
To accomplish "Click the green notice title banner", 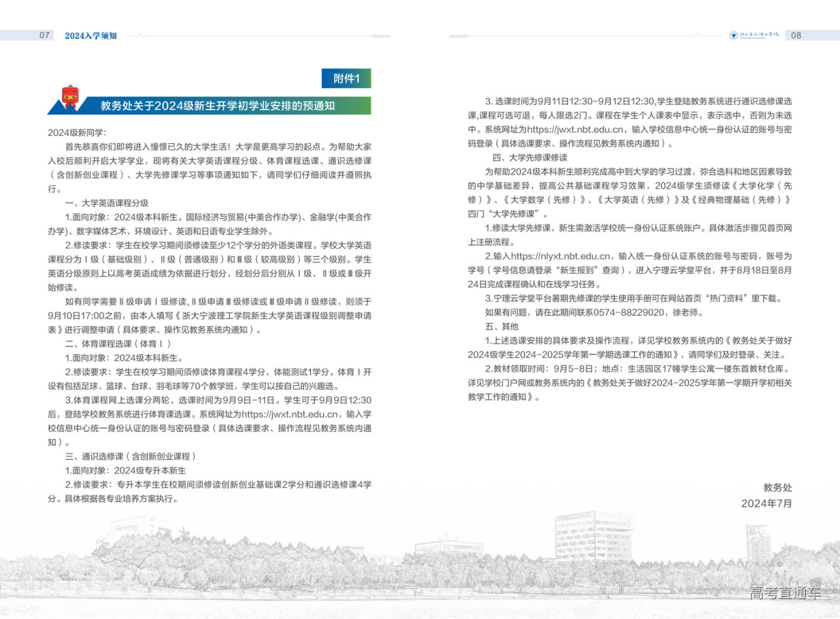I will coord(217,106).
